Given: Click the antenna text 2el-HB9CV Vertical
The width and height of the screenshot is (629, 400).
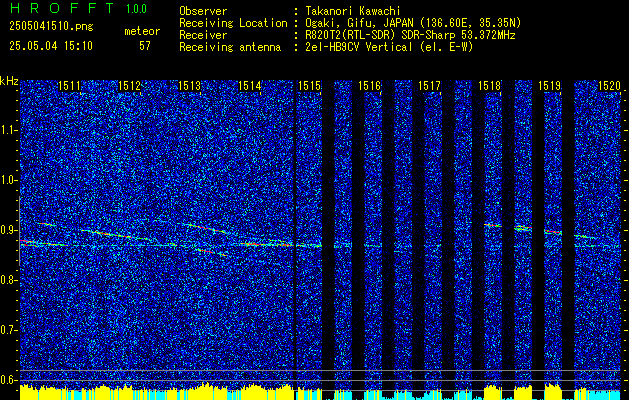Looking at the screenshot, I should [359, 47].
